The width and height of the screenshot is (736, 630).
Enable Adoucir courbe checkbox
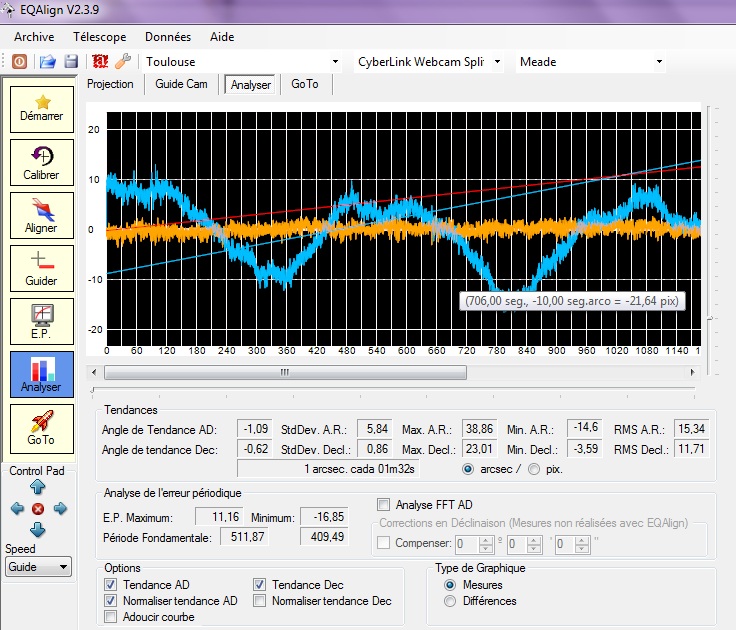(x=110, y=616)
